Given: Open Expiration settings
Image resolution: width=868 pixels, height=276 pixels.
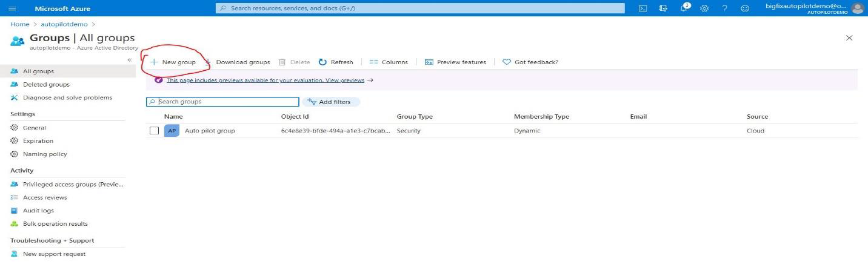Looking at the screenshot, I should pyautogui.click(x=38, y=141).
